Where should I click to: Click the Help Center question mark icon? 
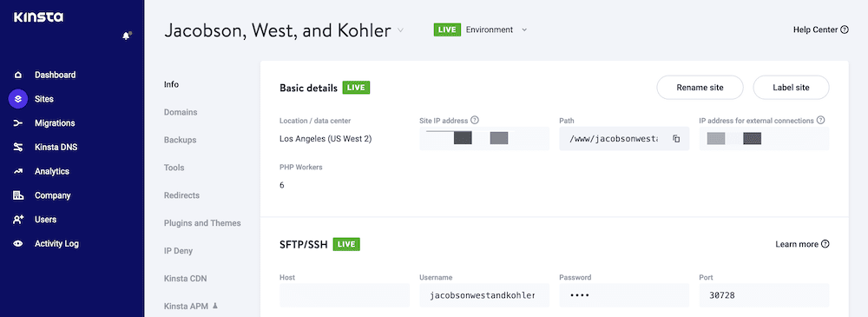click(845, 30)
